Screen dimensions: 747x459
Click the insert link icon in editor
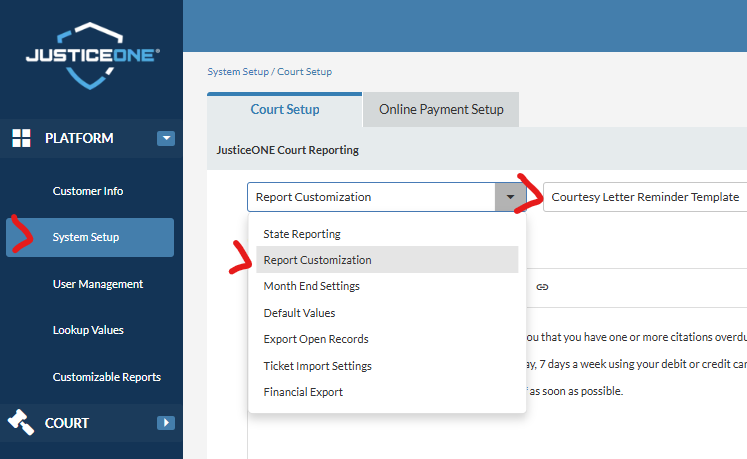tap(542, 287)
